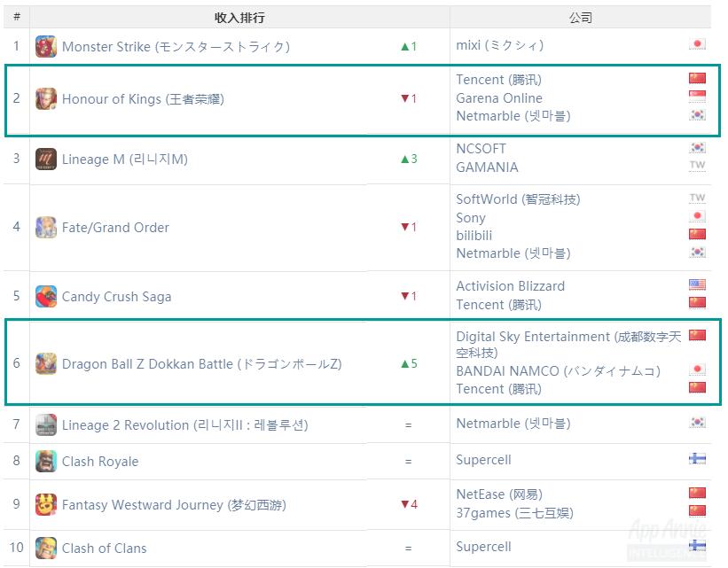Open the NetEase company link
This screenshot has width=728, height=568.
coord(499,494)
